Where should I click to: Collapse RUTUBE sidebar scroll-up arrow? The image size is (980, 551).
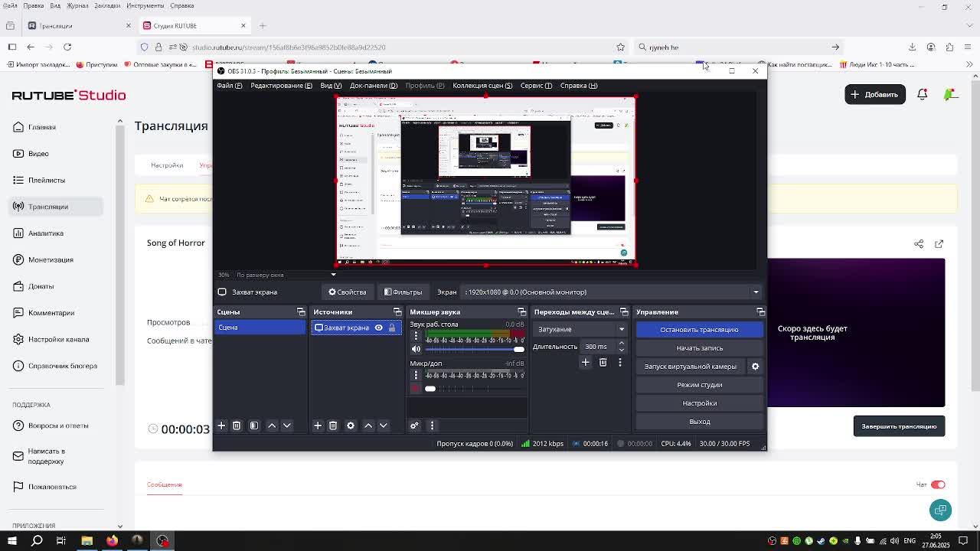[x=119, y=122]
